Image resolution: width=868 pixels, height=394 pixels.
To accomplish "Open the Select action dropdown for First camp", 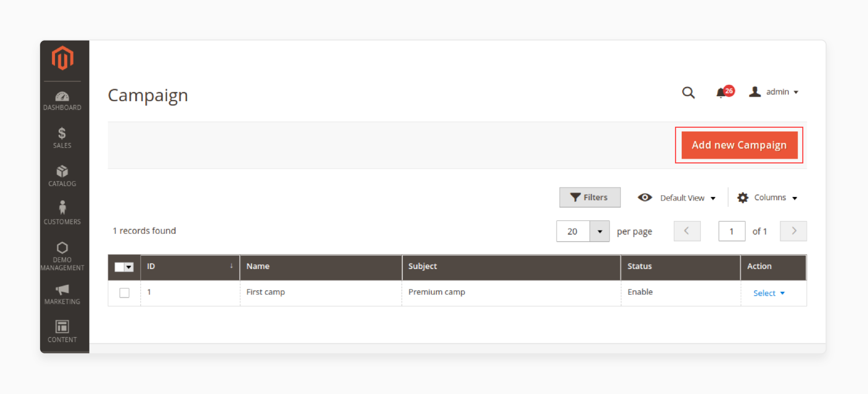I will pos(769,293).
